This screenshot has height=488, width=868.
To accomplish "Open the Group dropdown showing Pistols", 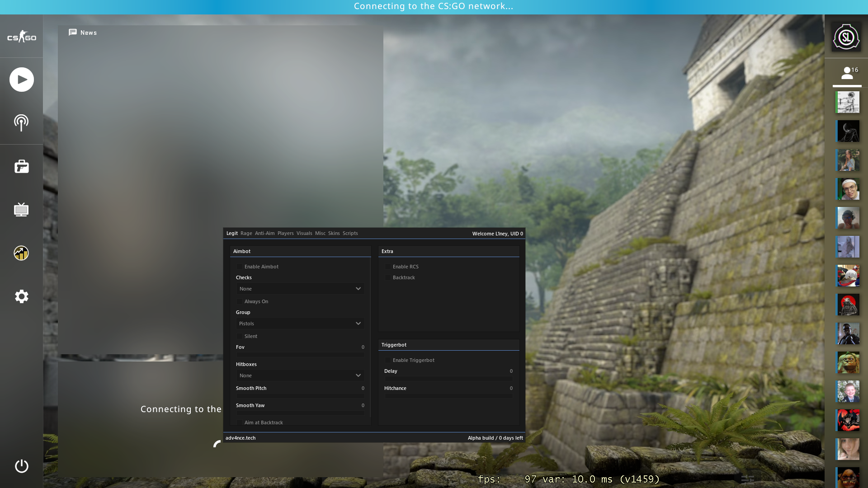I will [300, 324].
